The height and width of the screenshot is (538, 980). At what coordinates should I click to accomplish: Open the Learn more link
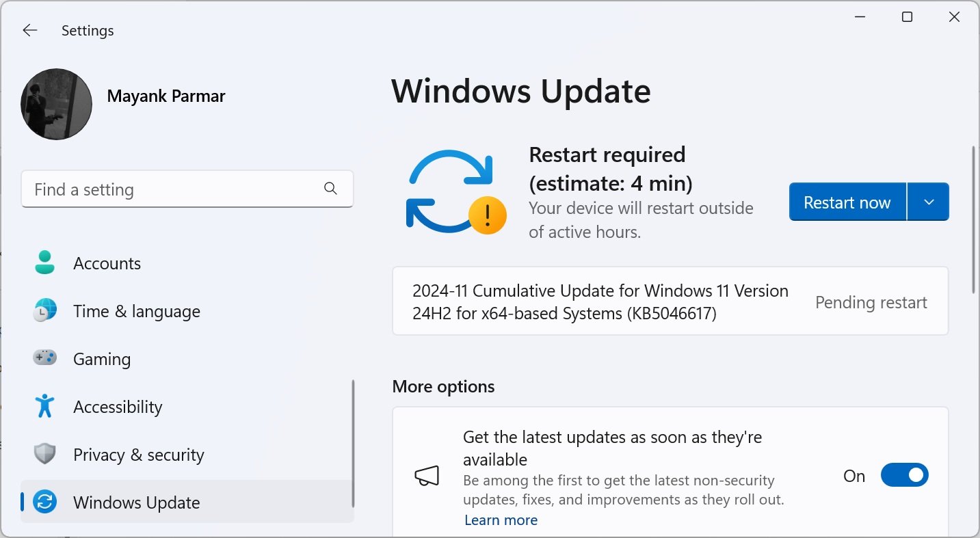501,520
